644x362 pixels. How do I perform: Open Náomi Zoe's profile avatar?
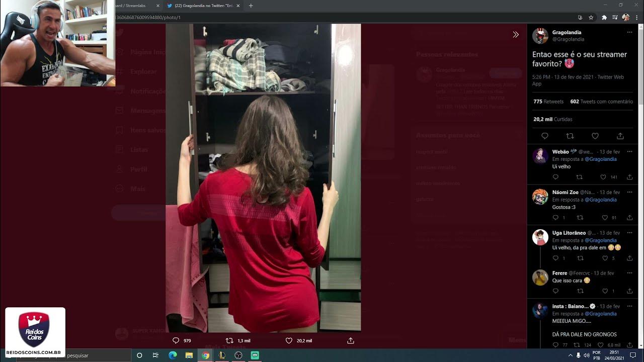[x=540, y=197]
